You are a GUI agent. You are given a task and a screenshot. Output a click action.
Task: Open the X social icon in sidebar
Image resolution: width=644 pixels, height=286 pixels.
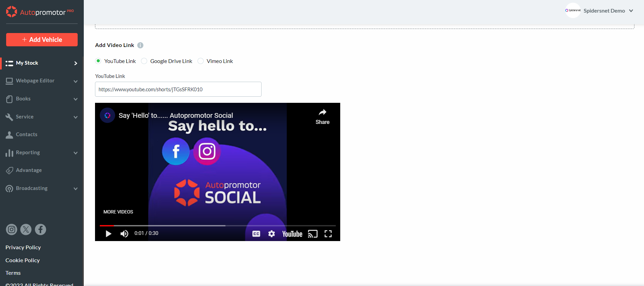pos(26,229)
